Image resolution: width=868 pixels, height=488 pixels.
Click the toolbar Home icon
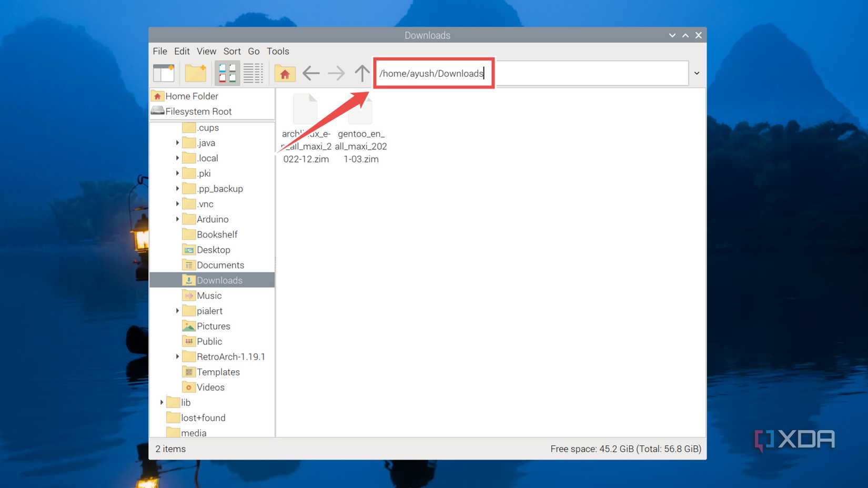pyautogui.click(x=285, y=73)
